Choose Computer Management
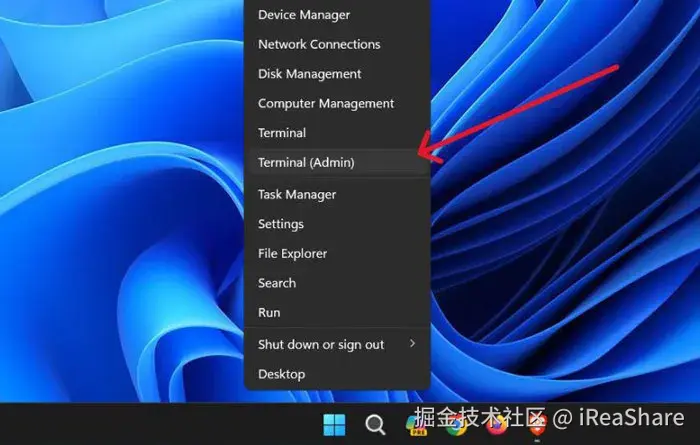The width and height of the screenshot is (700, 445). coord(338,103)
